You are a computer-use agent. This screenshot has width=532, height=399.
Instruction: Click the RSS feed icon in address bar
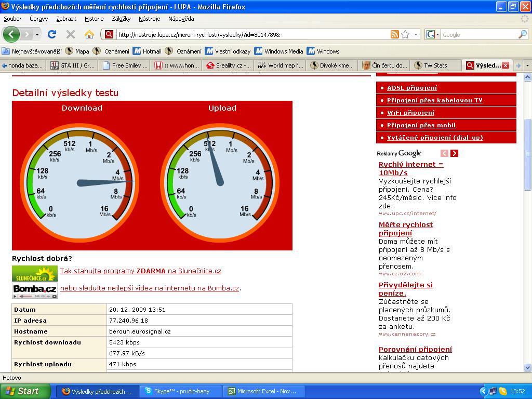395,34
